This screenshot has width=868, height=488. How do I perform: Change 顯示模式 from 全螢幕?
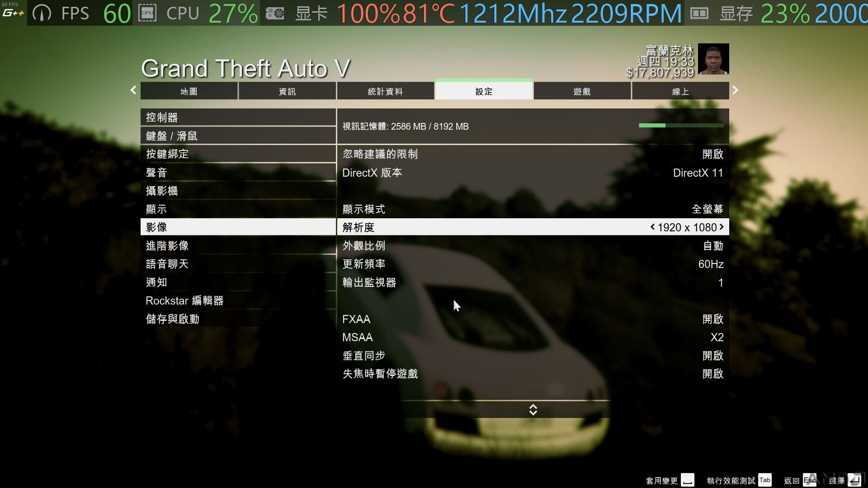[533, 209]
